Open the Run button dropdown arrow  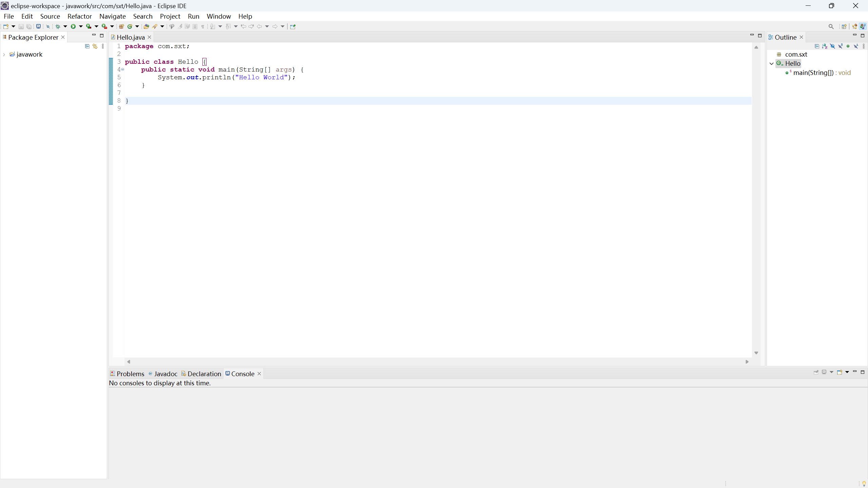tap(81, 26)
